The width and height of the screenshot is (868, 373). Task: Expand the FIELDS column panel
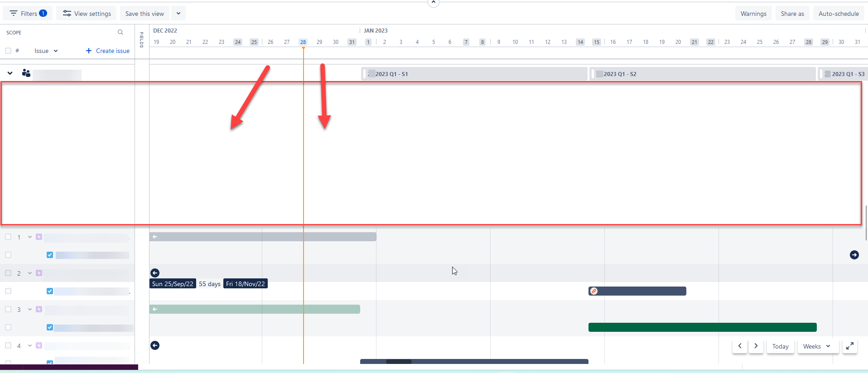pyautogui.click(x=142, y=40)
